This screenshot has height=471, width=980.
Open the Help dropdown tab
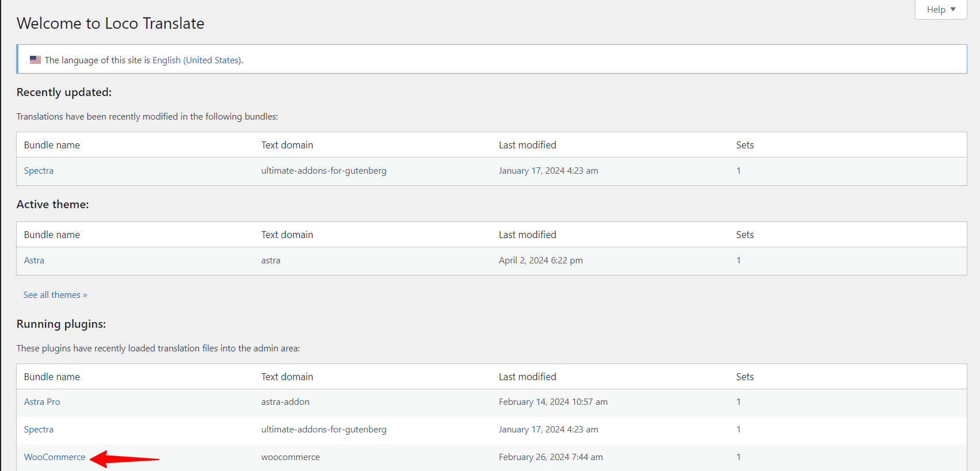pos(941,9)
